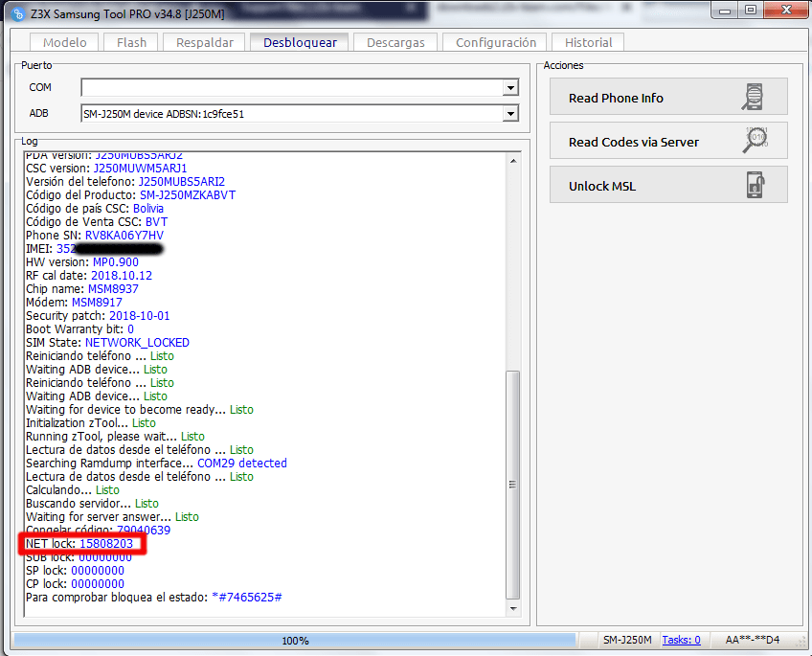Click the Unlock MSL button
Image resolution: width=812 pixels, height=656 pixels.
[668, 185]
